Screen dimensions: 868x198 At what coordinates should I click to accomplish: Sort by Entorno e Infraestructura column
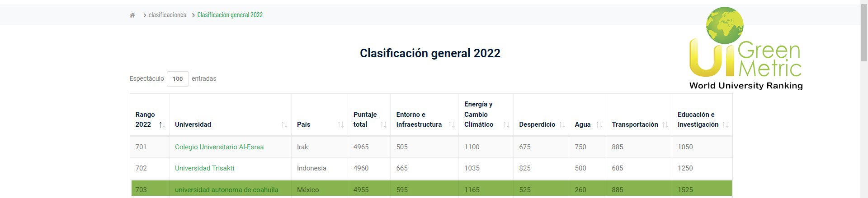[451, 124]
